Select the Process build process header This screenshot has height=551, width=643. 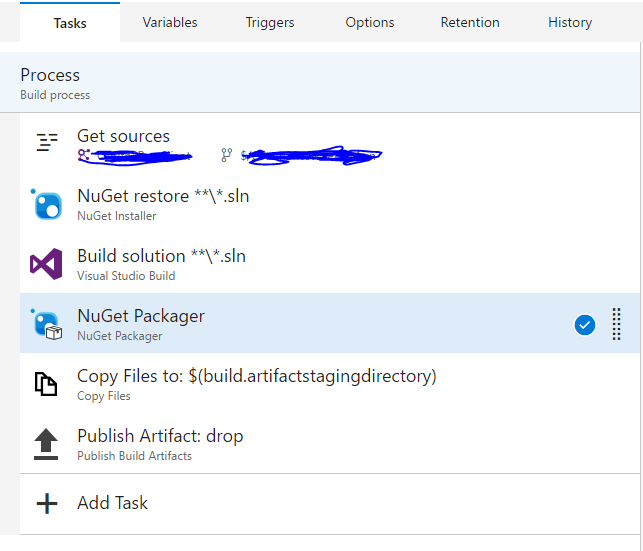click(320, 82)
